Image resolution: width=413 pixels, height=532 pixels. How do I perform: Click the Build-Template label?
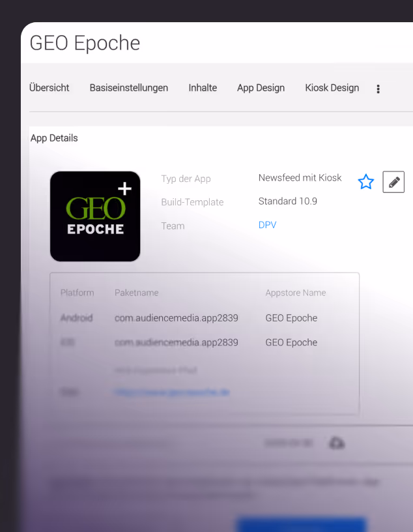point(192,202)
